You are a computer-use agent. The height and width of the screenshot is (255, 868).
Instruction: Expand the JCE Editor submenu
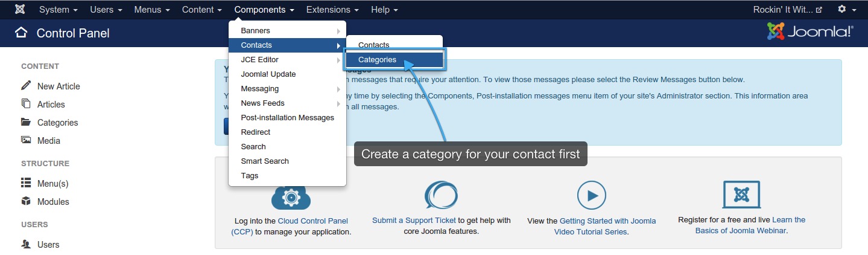287,60
